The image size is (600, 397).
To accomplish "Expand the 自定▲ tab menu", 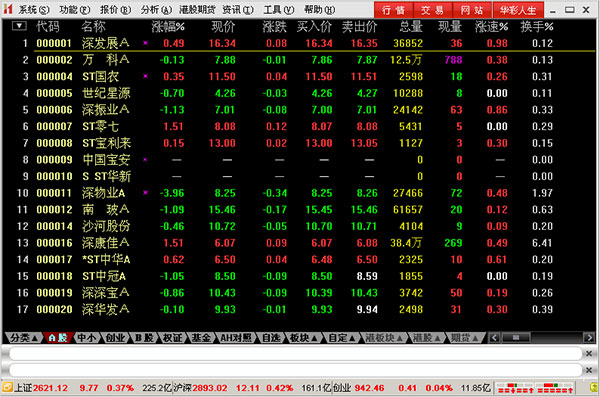I will tap(342, 338).
